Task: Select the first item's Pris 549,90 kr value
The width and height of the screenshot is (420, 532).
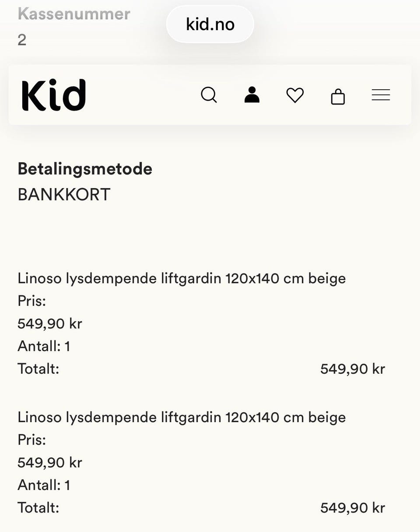Action: pyautogui.click(x=50, y=324)
